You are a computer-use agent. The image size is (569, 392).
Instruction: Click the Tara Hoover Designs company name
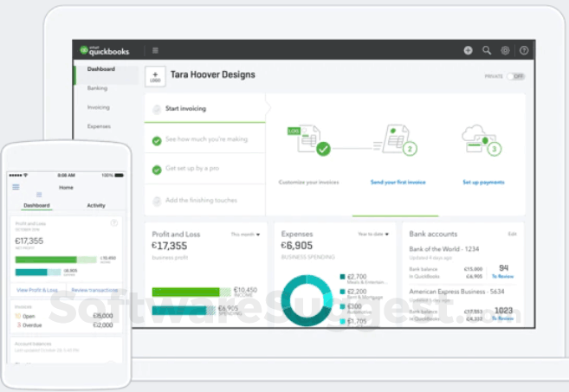tap(213, 74)
